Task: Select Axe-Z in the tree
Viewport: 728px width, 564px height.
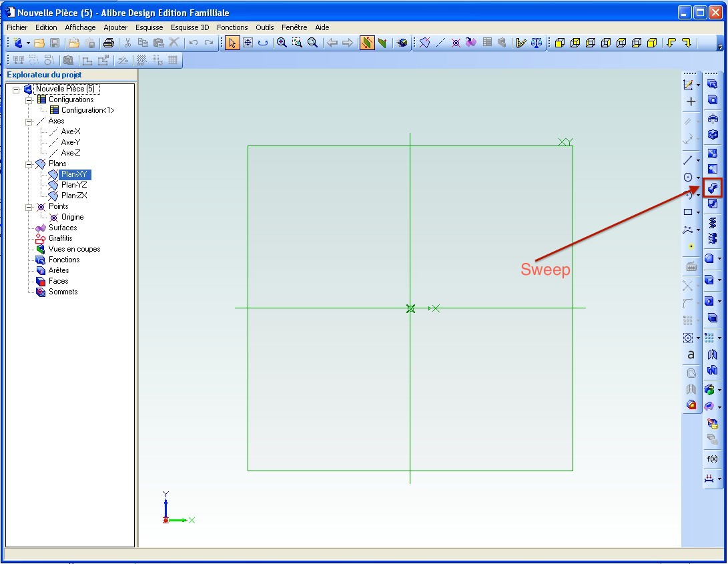Action: pyautogui.click(x=71, y=153)
